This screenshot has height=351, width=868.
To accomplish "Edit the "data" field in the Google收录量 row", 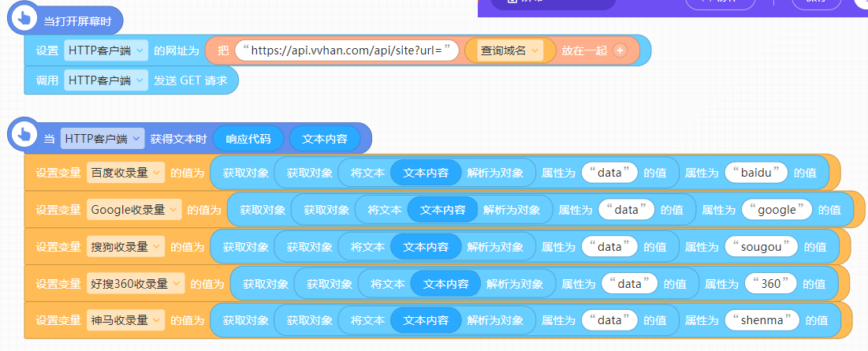I will [628, 210].
